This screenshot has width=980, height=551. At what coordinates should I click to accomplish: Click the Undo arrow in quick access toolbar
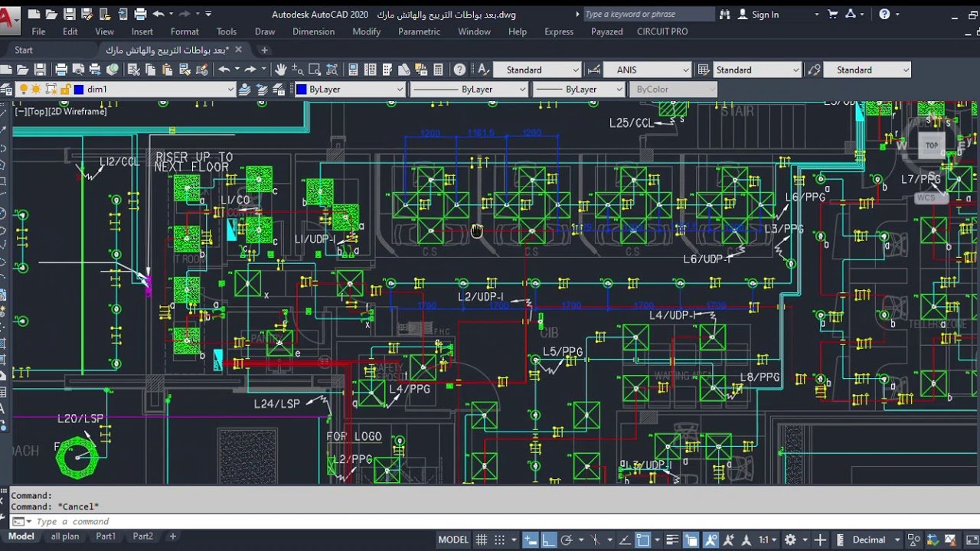158,14
